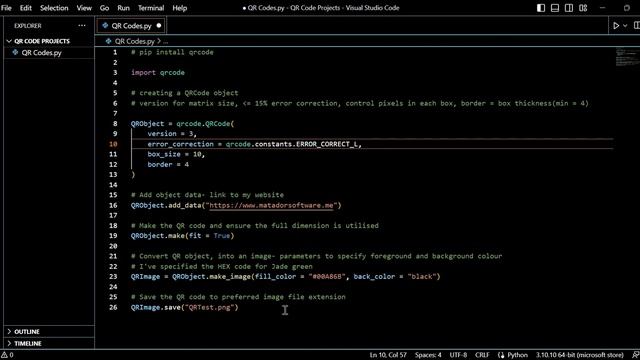Click "border = 4" on line 12
This screenshot has height=360, width=640.
coord(168,164)
